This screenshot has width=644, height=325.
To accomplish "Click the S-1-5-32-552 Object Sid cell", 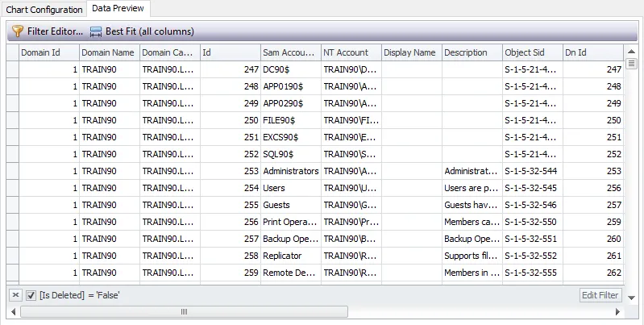I will (532, 256).
